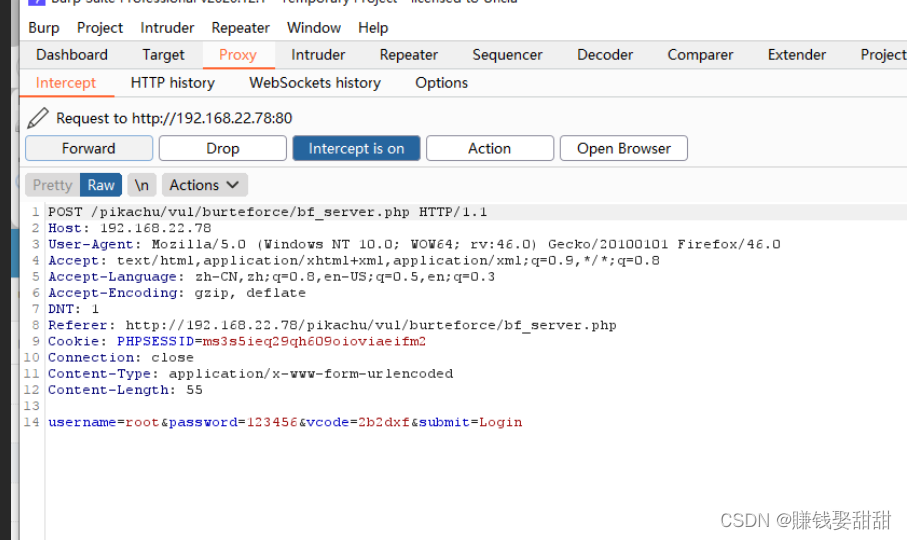Click the Forward button

coord(89,149)
